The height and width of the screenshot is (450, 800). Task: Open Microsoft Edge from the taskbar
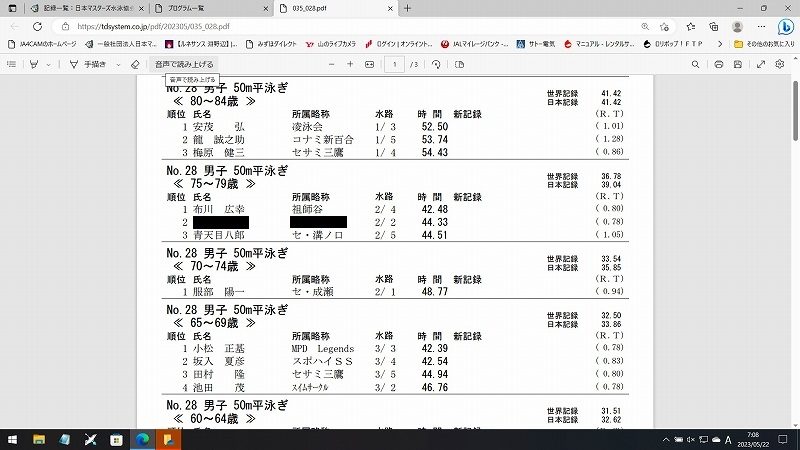click(141, 439)
